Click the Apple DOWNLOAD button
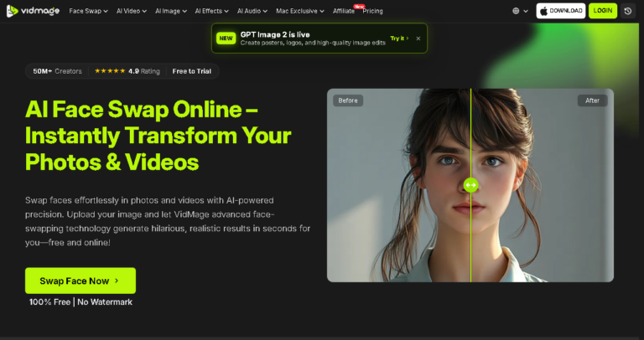Viewport: 644px width, 340px height. (x=561, y=11)
